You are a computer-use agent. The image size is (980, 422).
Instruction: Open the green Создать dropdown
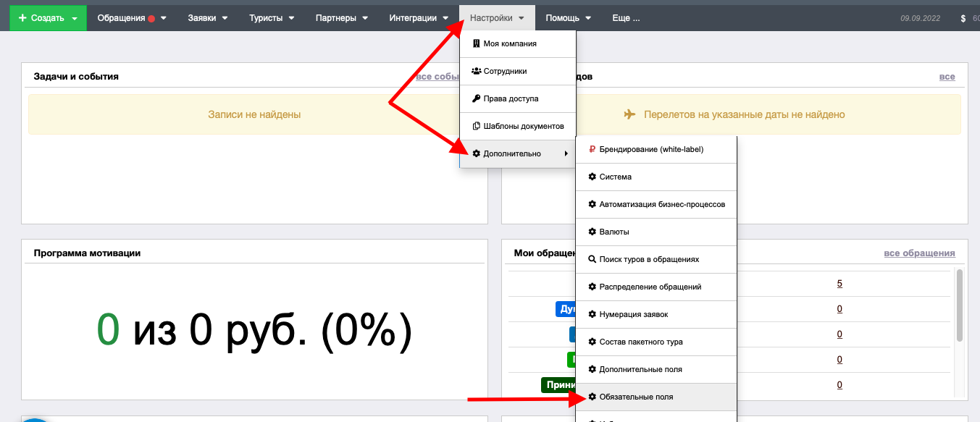(48, 18)
